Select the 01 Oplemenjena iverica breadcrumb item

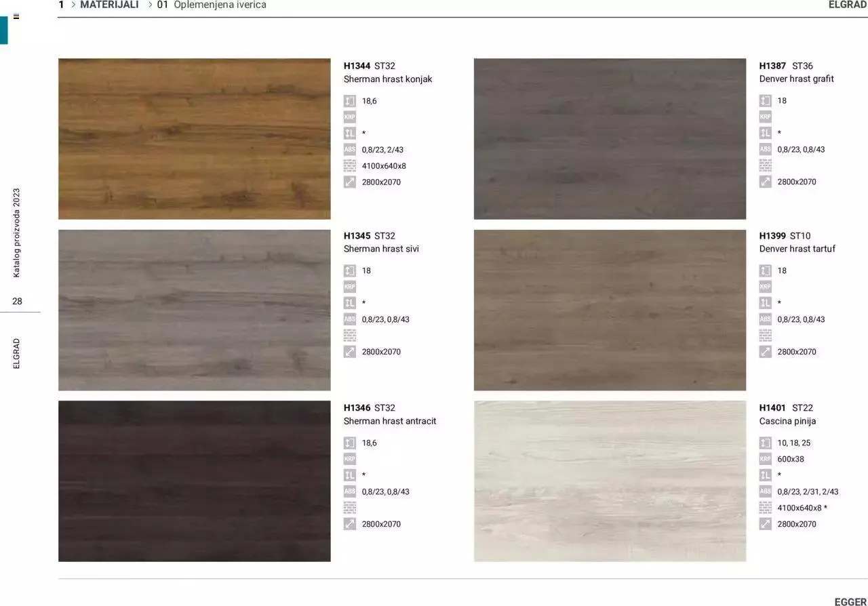pyautogui.click(x=212, y=5)
